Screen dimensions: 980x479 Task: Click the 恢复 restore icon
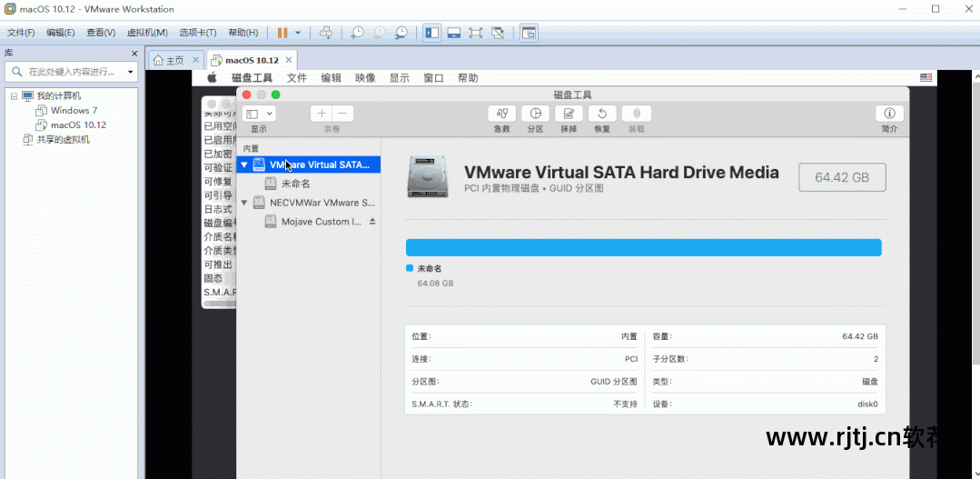[x=602, y=114]
